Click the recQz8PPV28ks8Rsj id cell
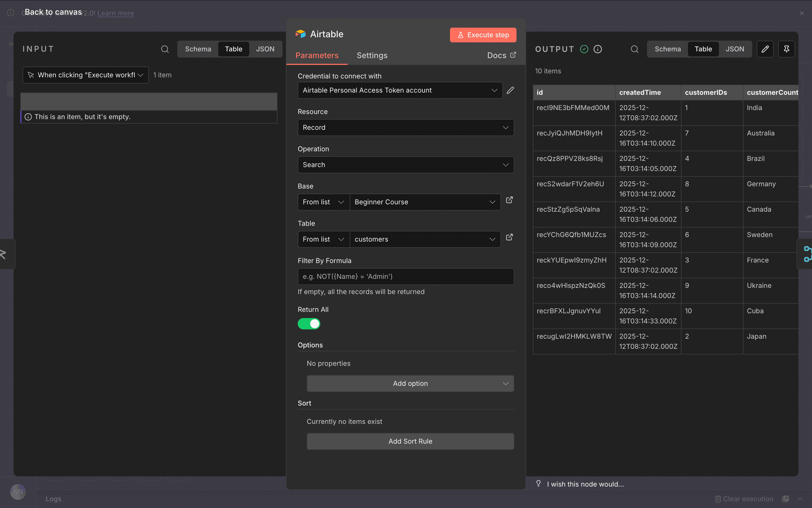The width and height of the screenshot is (812, 508). point(574,164)
